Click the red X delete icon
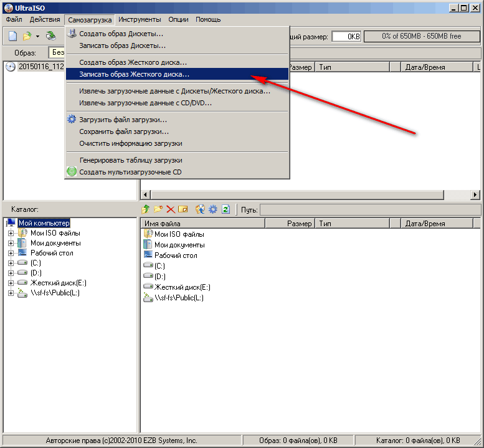 [171, 209]
